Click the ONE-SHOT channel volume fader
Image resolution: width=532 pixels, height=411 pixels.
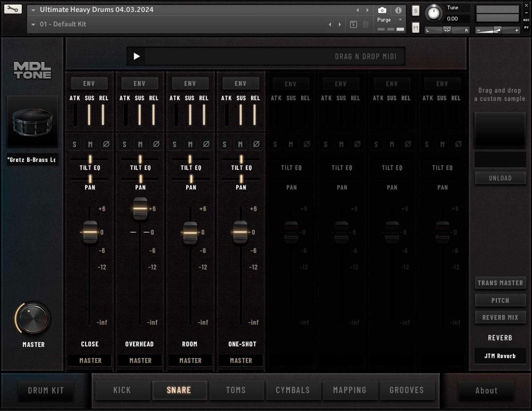click(240, 232)
